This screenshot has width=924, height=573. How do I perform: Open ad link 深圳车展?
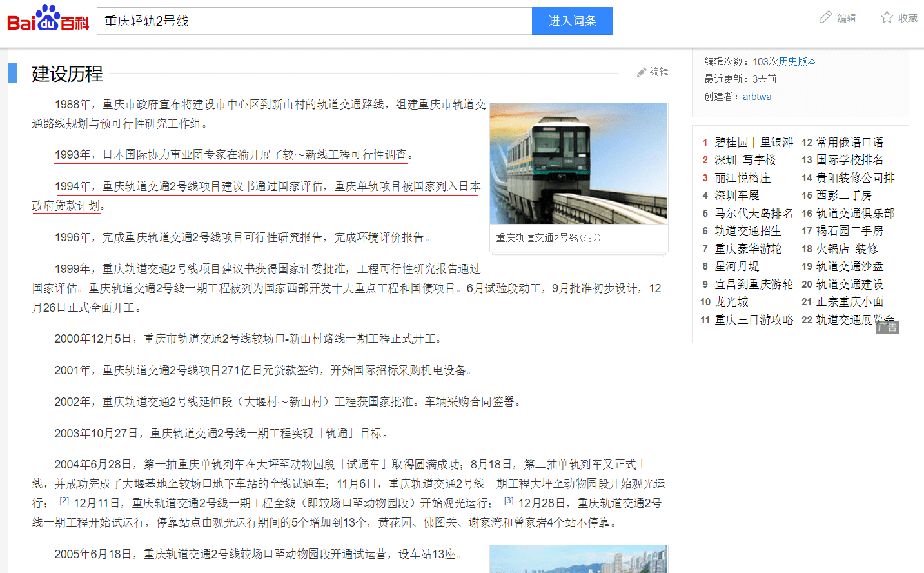[x=737, y=195]
